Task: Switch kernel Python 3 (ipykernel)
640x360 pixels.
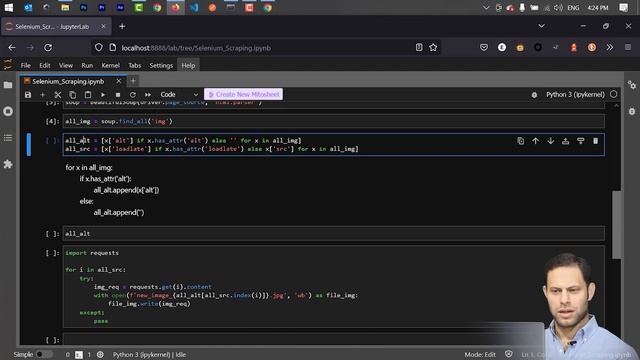Action: [575, 95]
